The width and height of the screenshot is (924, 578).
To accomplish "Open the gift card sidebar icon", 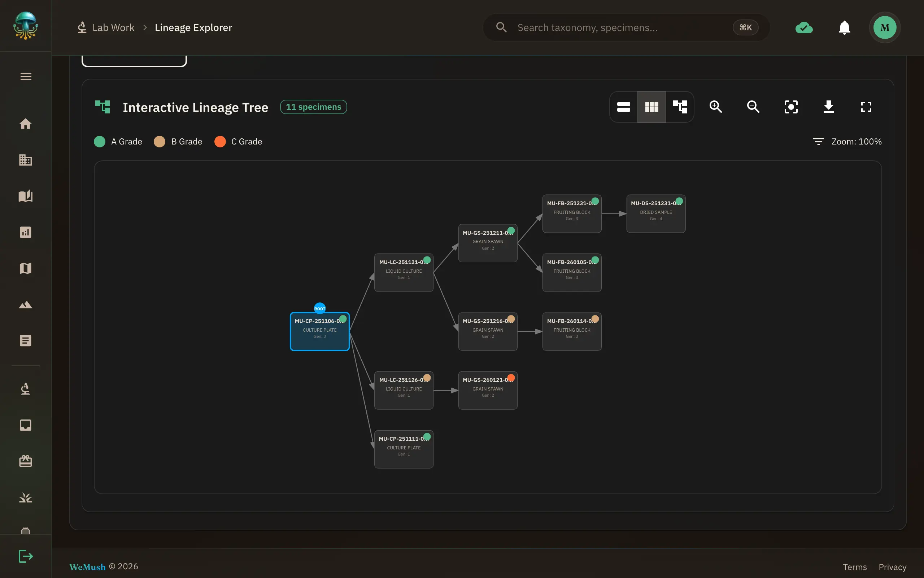I will pyautogui.click(x=26, y=461).
